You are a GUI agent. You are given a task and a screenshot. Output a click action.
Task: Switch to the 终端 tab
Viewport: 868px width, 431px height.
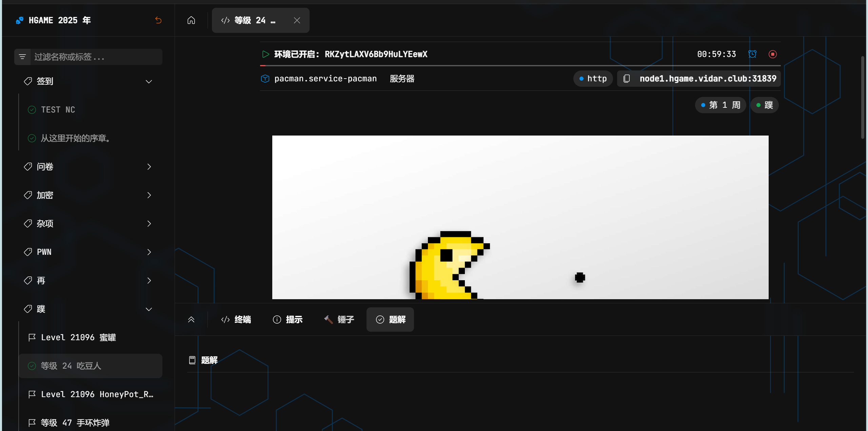point(236,320)
